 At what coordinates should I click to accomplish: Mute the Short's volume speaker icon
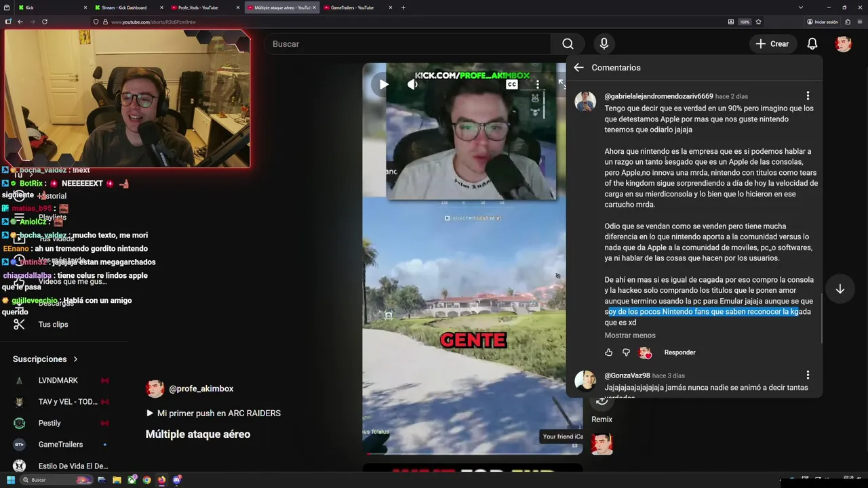click(x=412, y=85)
